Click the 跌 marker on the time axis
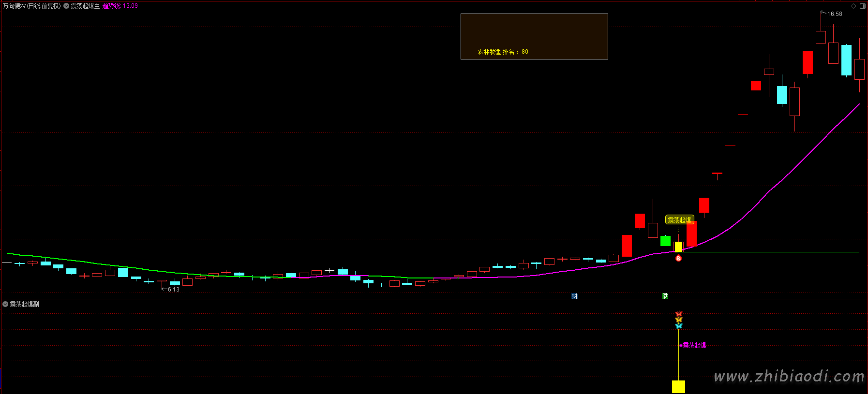 (665, 296)
